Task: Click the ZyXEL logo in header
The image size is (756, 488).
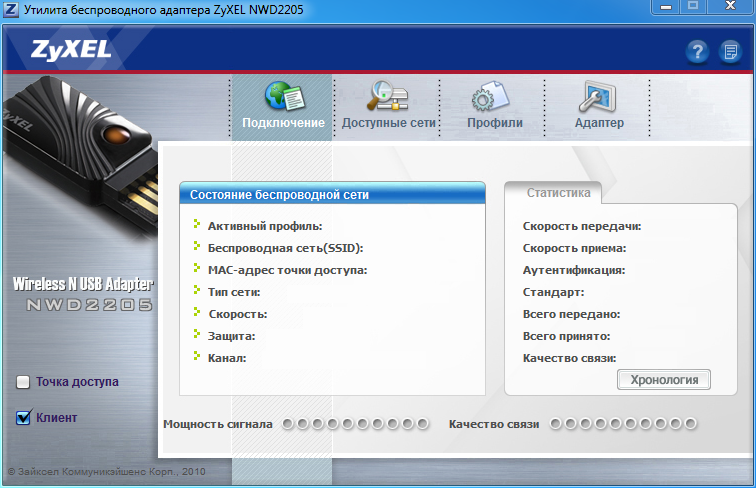Action: click(x=71, y=50)
